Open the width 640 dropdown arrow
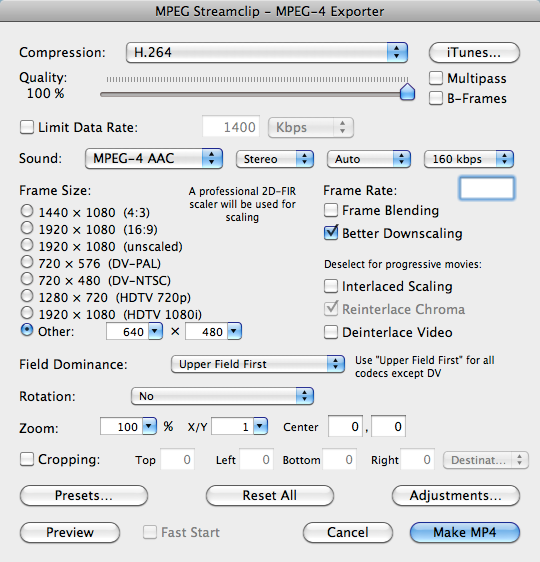Screen dimensions: 540x562 pos(155,331)
